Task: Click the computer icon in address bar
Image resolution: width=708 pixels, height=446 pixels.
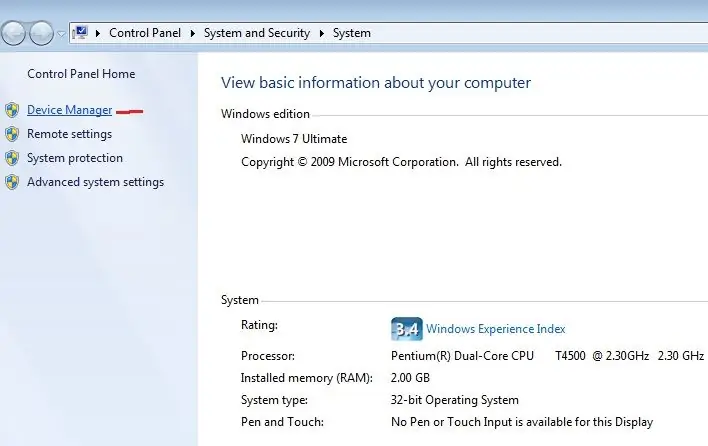Action: click(x=80, y=33)
